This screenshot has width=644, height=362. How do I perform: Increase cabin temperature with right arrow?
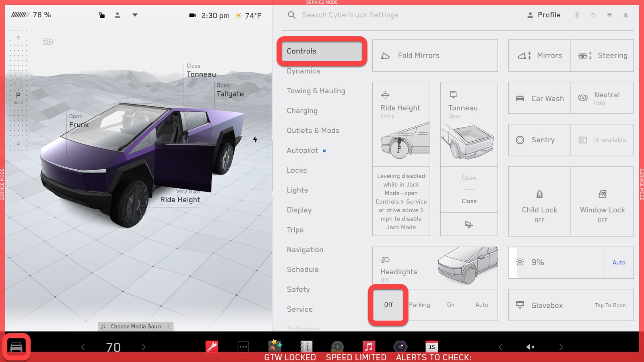[x=143, y=347]
